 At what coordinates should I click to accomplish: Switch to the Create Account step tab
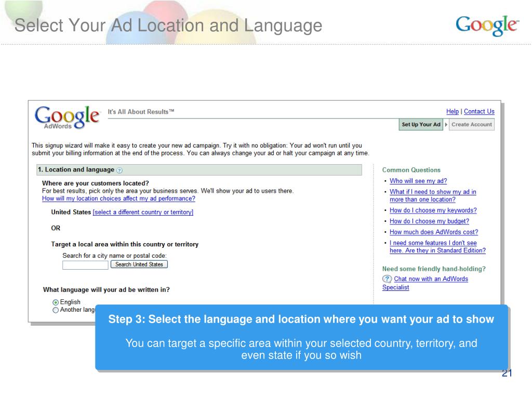(471, 125)
